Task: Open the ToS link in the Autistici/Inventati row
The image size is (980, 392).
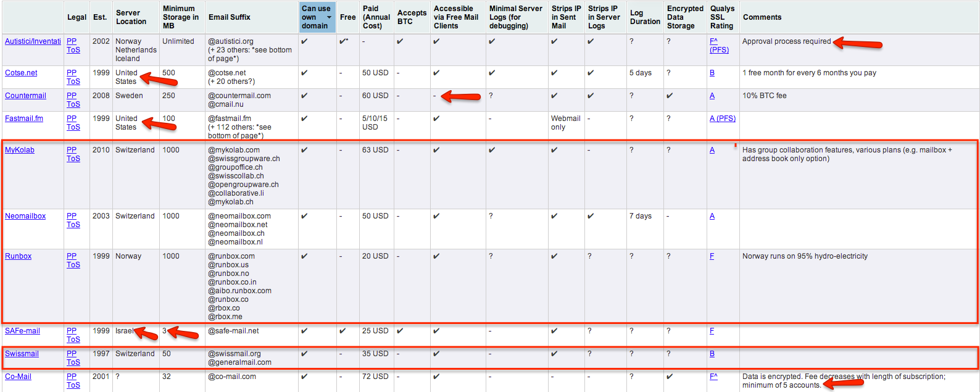Action: 73,50
